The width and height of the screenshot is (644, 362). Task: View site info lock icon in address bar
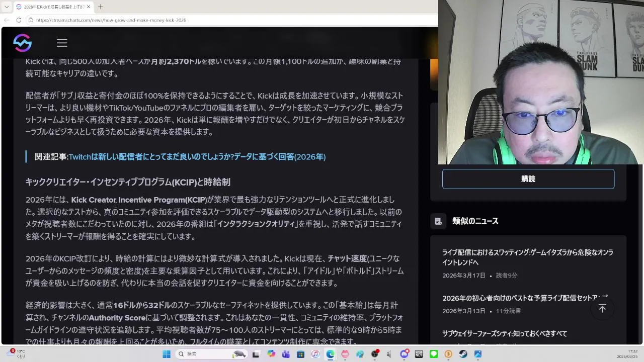pos(31,20)
